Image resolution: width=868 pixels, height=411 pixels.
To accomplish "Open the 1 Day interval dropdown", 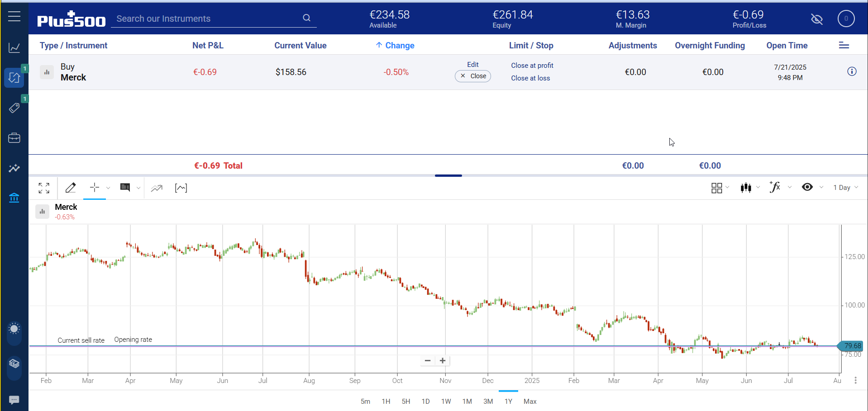I will click(x=845, y=187).
